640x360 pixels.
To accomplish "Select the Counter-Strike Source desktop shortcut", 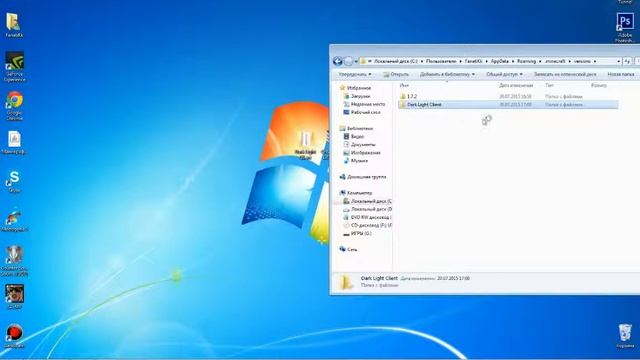I will [x=14, y=261].
